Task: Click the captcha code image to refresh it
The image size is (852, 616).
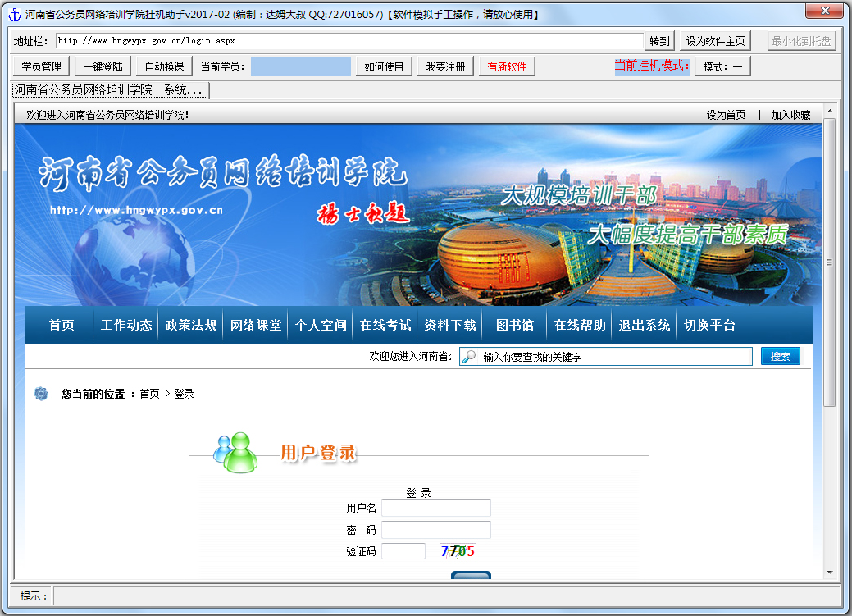Action: click(x=459, y=550)
